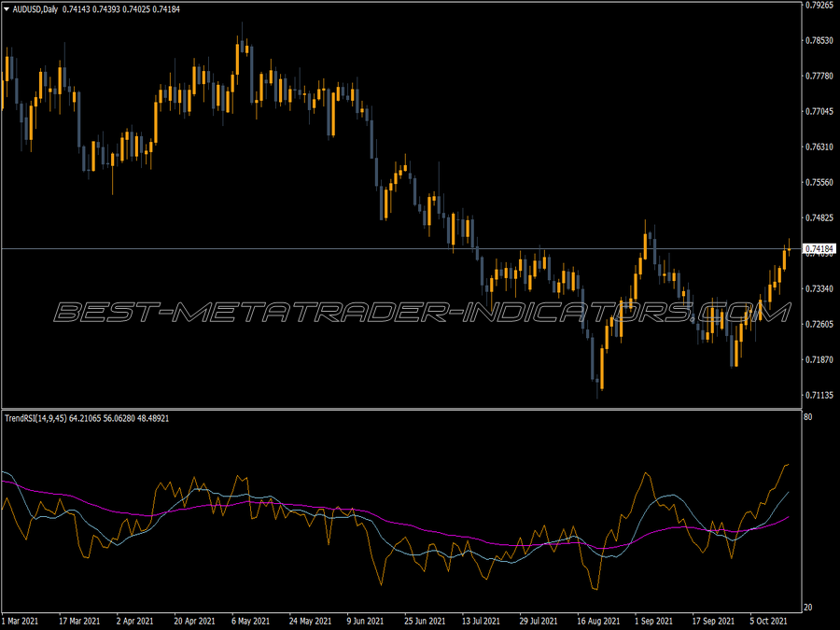
Task: Click price scale value 0.76310
Action: (819, 147)
